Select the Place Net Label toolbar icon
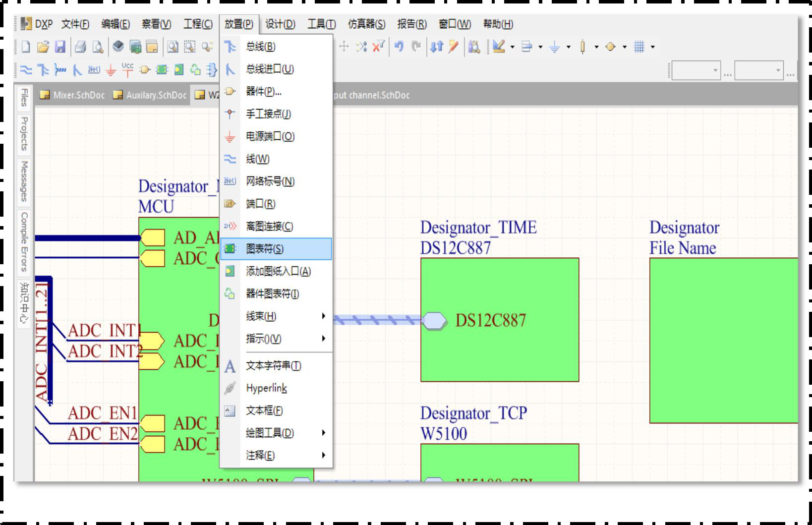This screenshot has height=525, width=812. tap(94, 70)
